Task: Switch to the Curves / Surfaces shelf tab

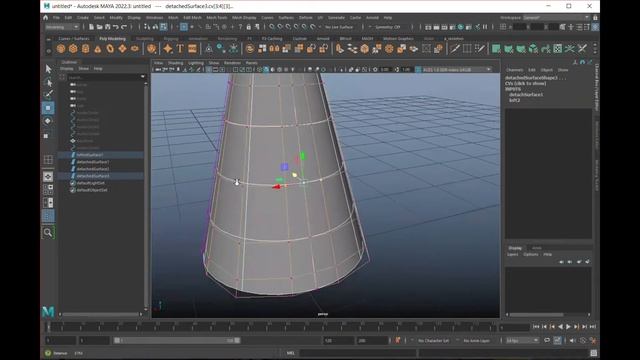Action: pyautogui.click(x=73, y=39)
